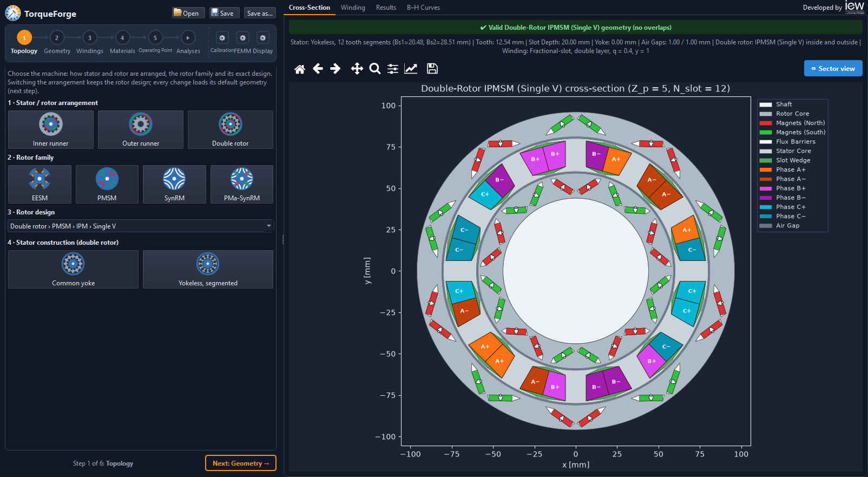The width and height of the screenshot is (868, 477).
Task: Expand the Rotor design dropdown
Action: pos(140,226)
